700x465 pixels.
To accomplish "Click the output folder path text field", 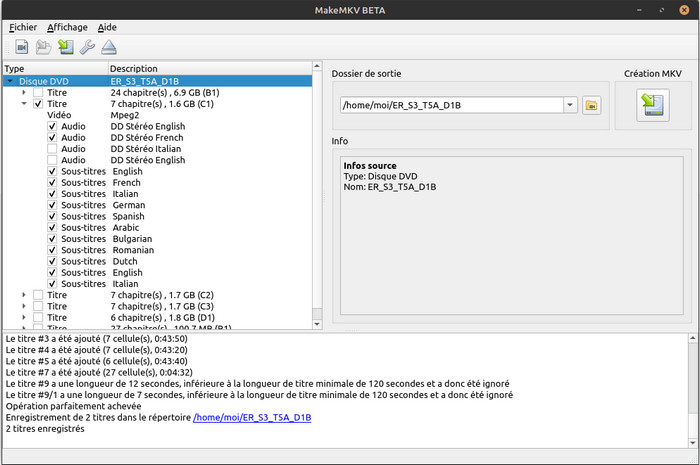I will point(452,105).
